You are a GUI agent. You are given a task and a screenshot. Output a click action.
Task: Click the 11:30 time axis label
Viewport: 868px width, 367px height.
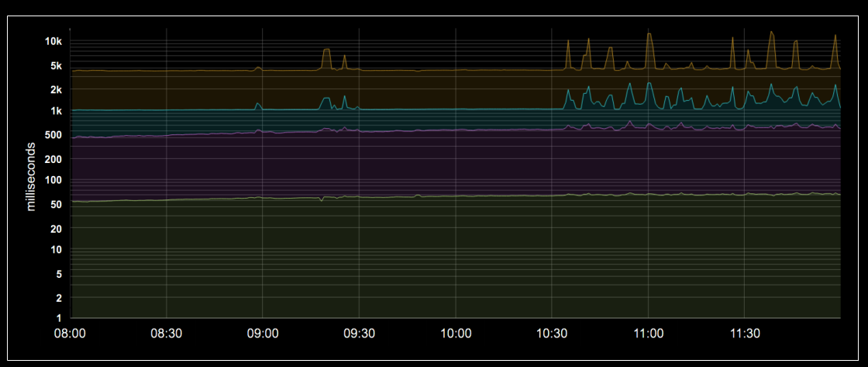click(x=745, y=334)
